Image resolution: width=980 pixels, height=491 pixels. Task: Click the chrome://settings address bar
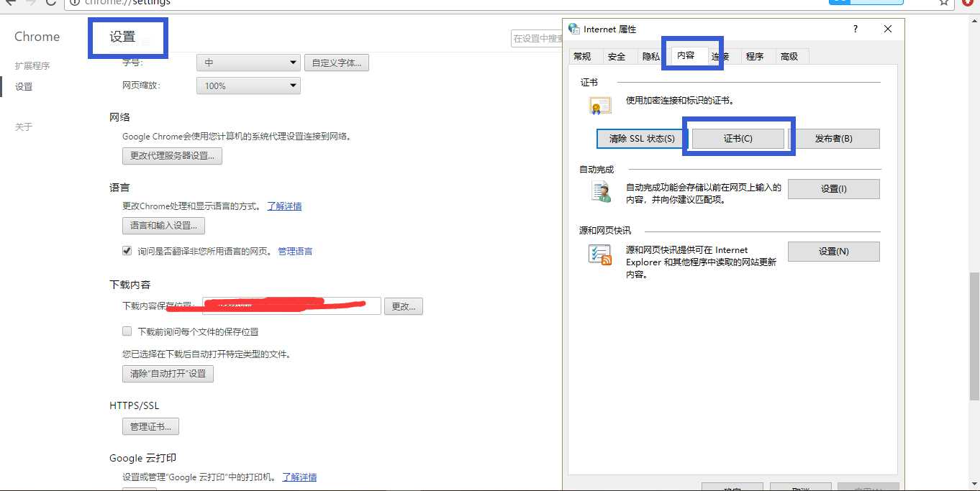click(446, 2)
